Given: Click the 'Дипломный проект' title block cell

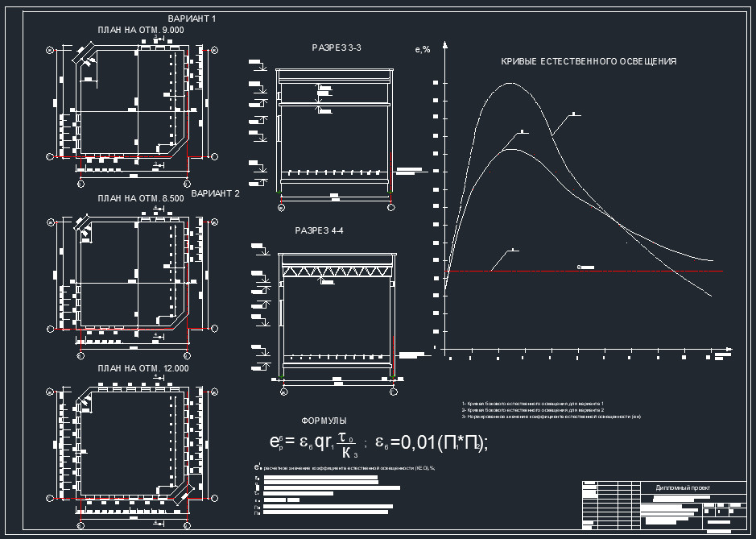Looking at the screenshot, I should [x=683, y=487].
